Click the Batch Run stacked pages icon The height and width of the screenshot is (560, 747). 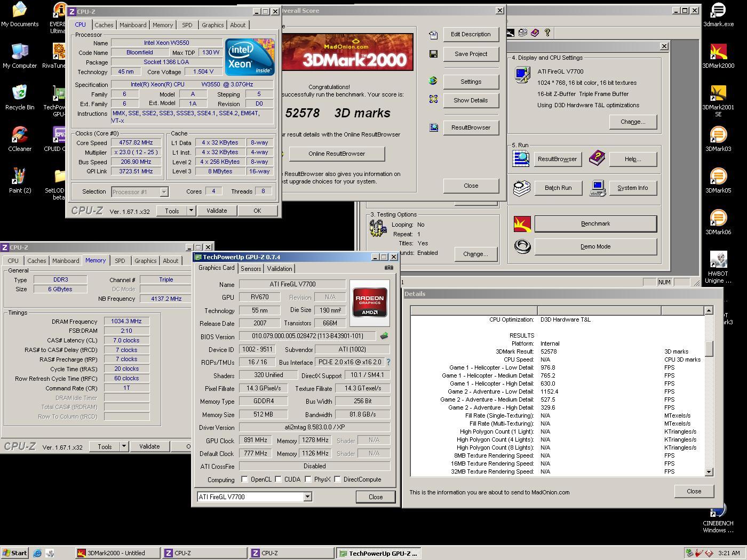pos(521,188)
